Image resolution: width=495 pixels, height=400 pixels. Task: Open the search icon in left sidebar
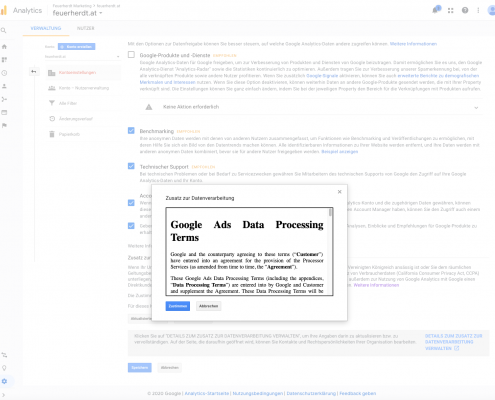point(4,31)
